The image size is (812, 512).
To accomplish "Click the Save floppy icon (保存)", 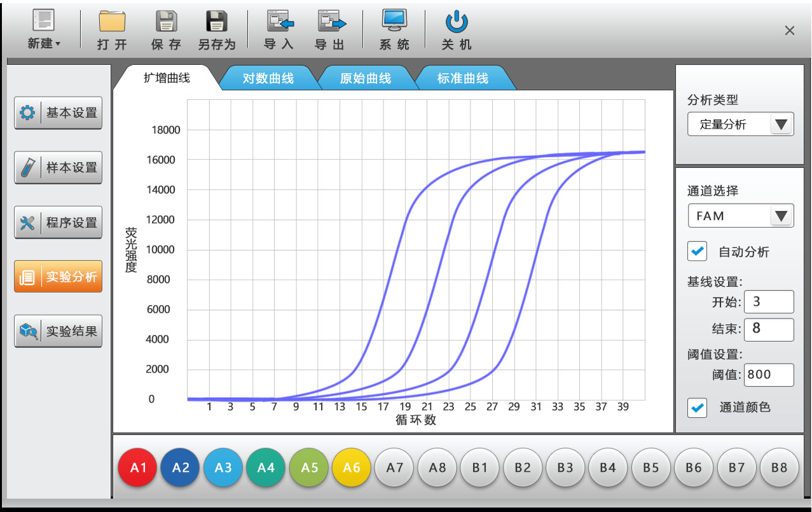I will (166, 23).
